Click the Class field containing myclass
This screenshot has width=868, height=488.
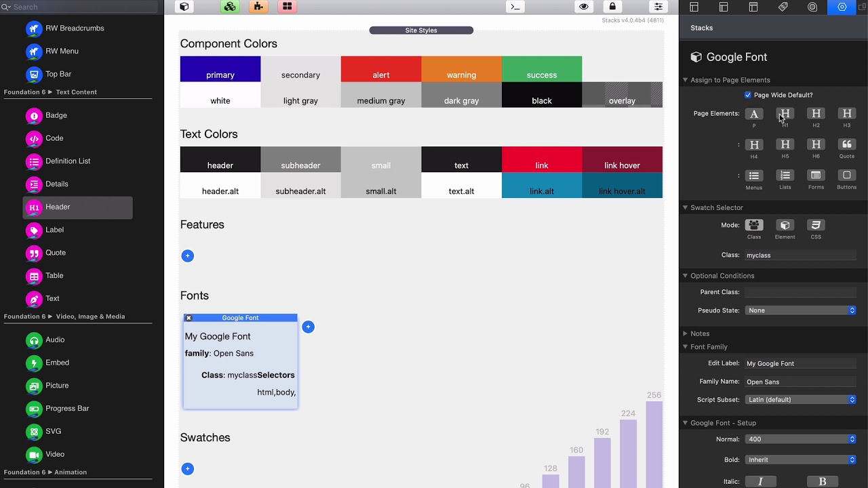[x=801, y=256]
